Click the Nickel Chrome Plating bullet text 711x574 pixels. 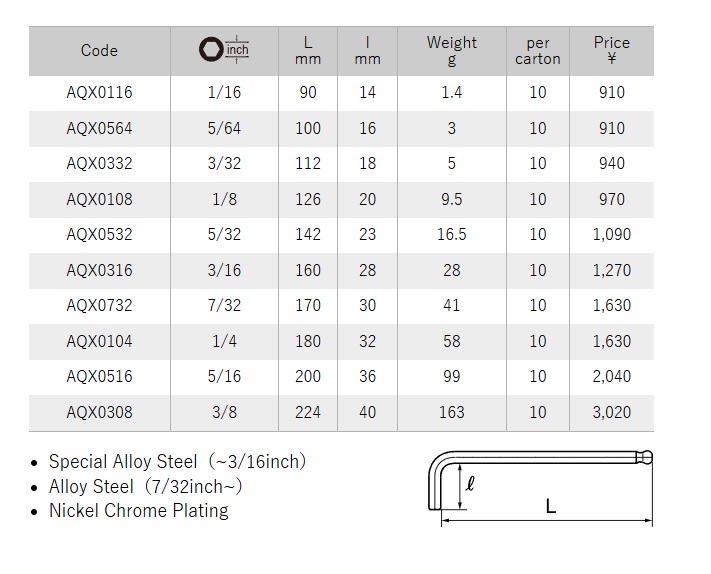tap(138, 511)
